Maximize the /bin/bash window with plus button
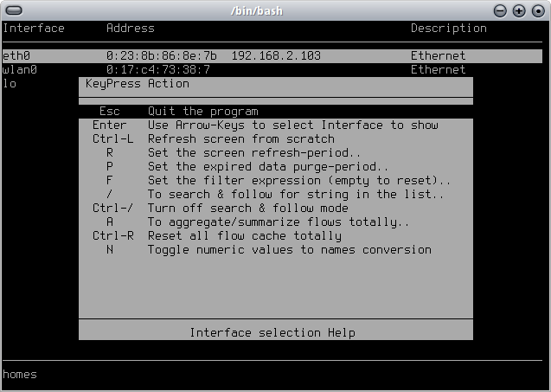This screenshot has height=392, width=551. coord(519,11)
